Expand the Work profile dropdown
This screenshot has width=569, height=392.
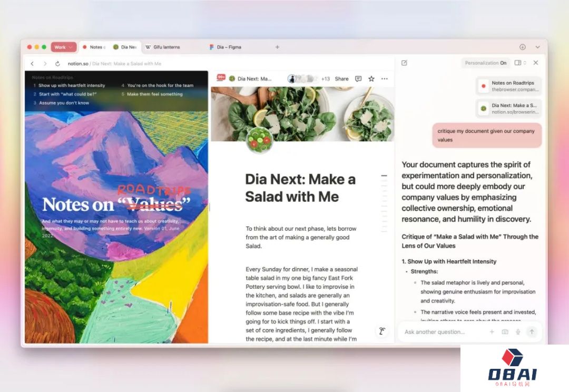[x=64, y=47]
